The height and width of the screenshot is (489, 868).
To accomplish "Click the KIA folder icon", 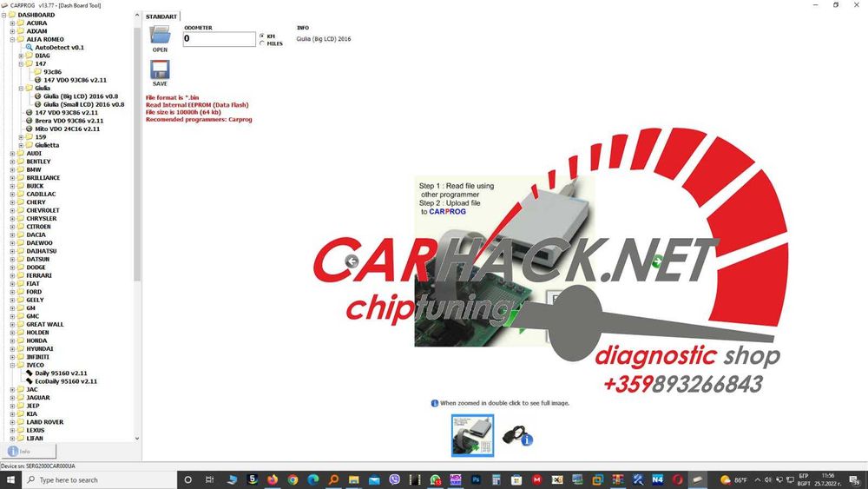I will [21, 413].
